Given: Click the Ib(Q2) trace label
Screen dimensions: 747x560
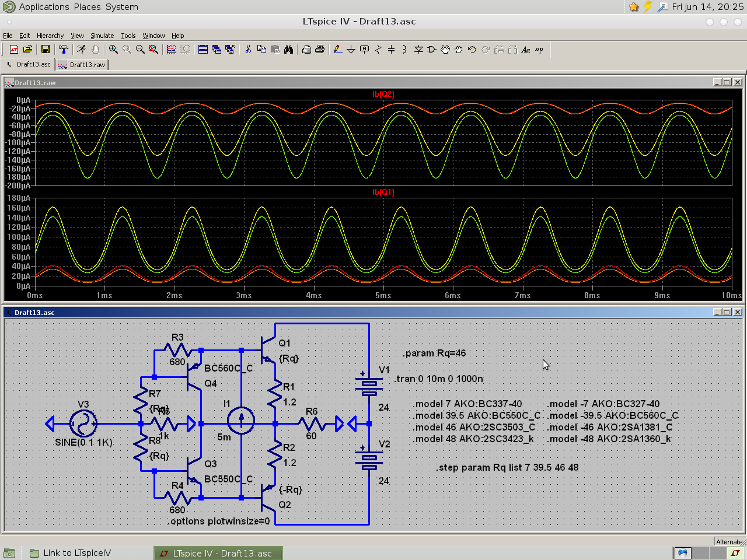Looking at the screenshot, I should pos(383,94).
